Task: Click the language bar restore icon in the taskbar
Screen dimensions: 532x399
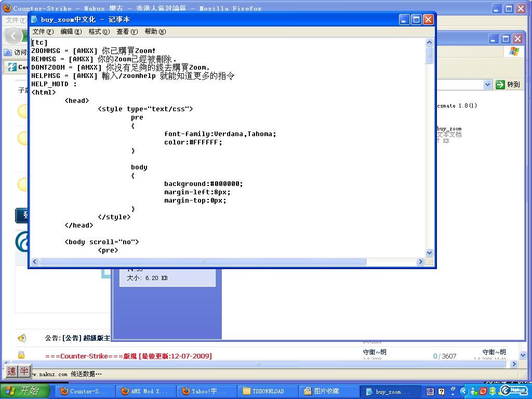Action: pyautogui.click(x=453, y=389)
